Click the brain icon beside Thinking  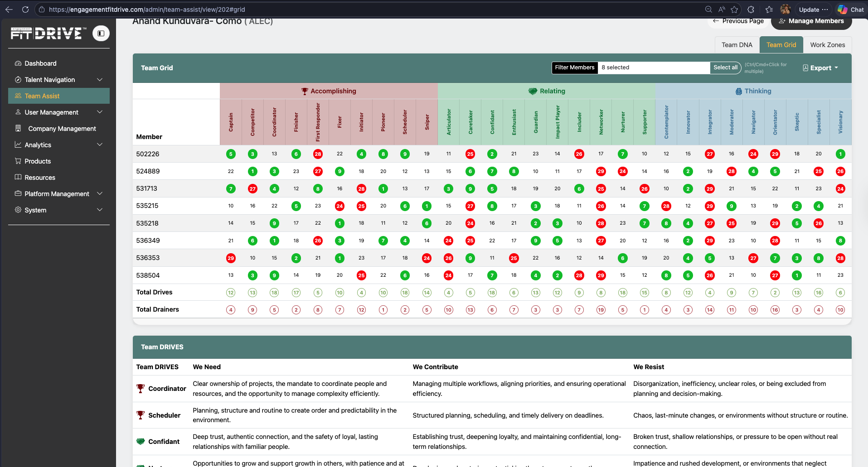[739, 91]
